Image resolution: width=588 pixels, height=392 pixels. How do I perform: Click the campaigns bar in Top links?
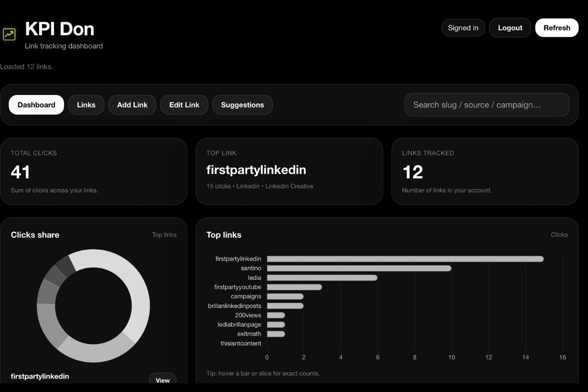[284, 296]
